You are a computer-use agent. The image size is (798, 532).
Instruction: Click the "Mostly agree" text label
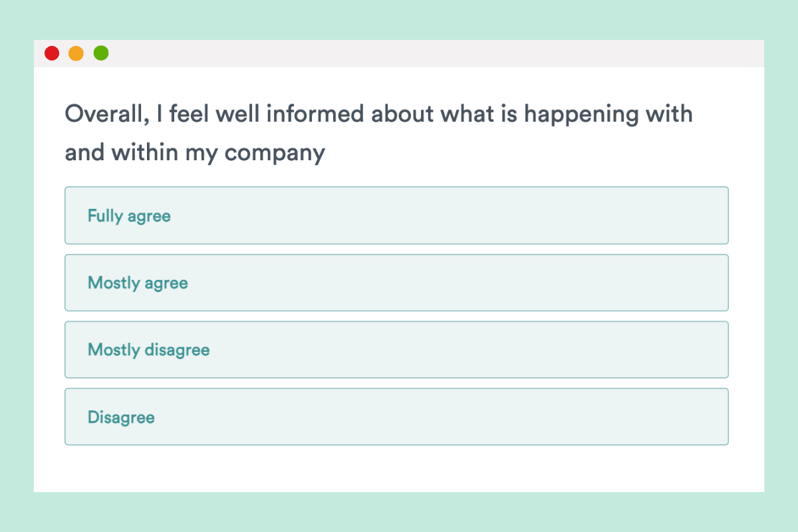[138, 283]
